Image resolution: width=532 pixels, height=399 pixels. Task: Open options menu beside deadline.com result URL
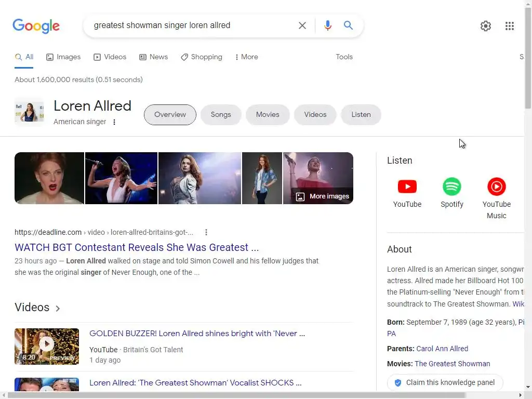[206, 232]
